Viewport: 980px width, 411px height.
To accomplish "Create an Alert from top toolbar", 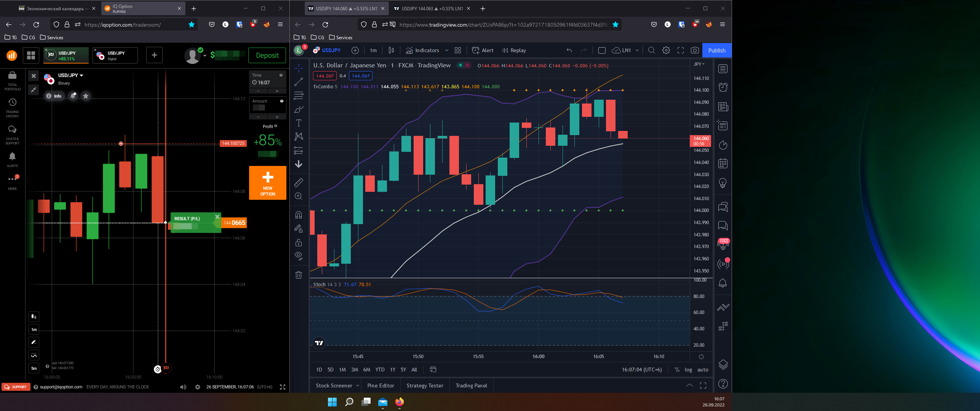I will 483,50.
